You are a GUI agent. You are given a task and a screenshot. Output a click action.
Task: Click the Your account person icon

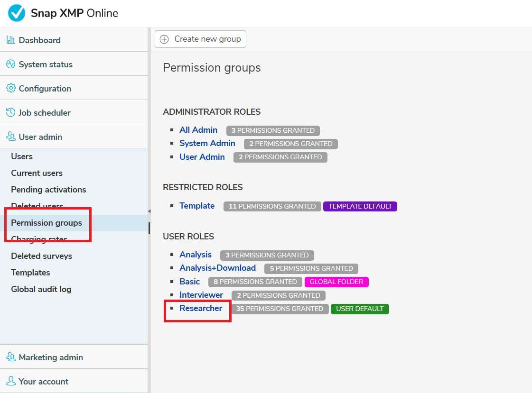(x=10, y=382)
